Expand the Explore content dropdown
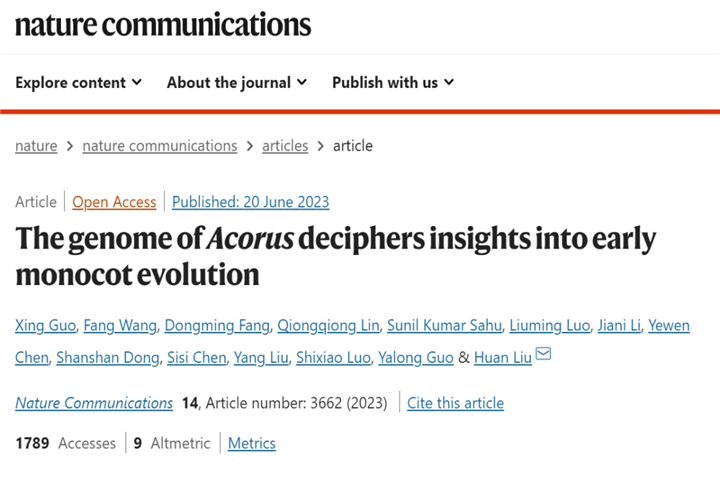 79,83
